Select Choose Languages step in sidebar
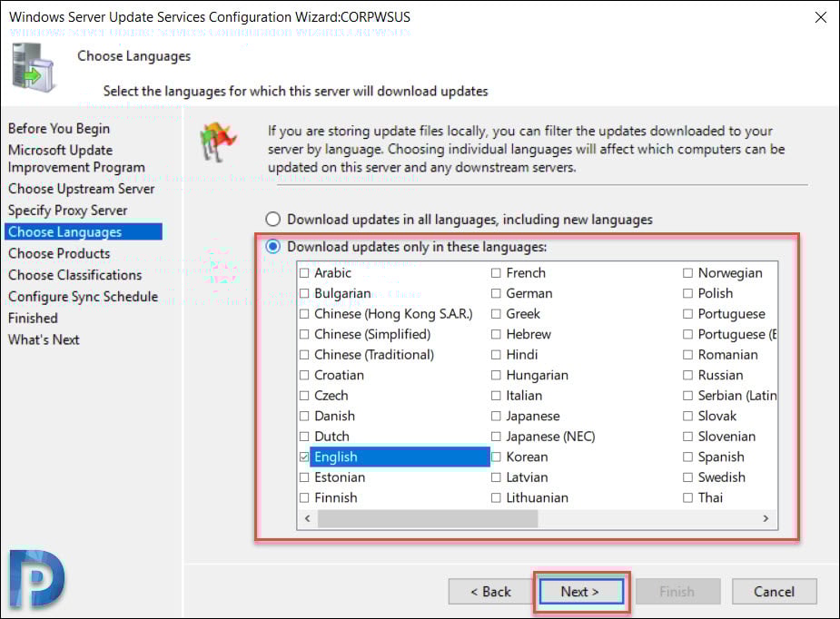Viewport: 840px width, 619px height. pos(83,231)
